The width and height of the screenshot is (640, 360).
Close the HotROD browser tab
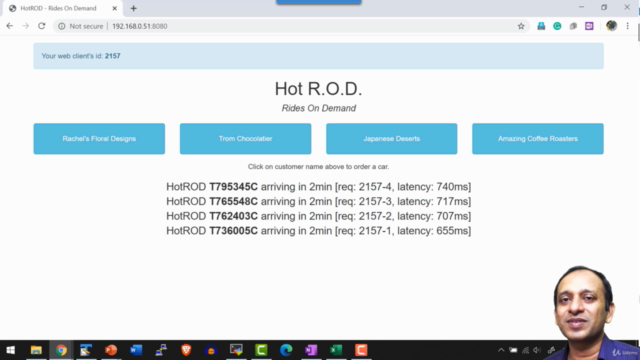(x=114, y=8)
